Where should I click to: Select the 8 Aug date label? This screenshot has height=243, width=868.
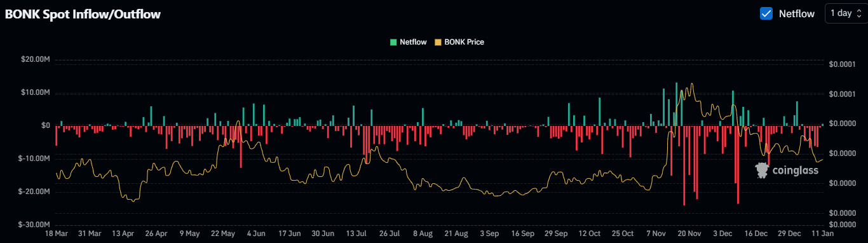pos(423,233)
